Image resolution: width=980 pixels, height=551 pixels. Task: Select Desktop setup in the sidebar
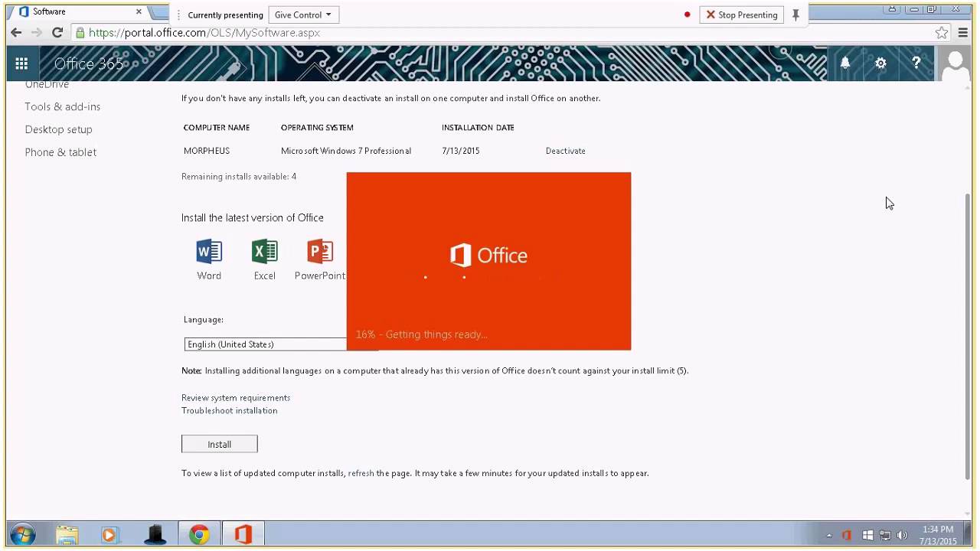[x=58, y=129]
